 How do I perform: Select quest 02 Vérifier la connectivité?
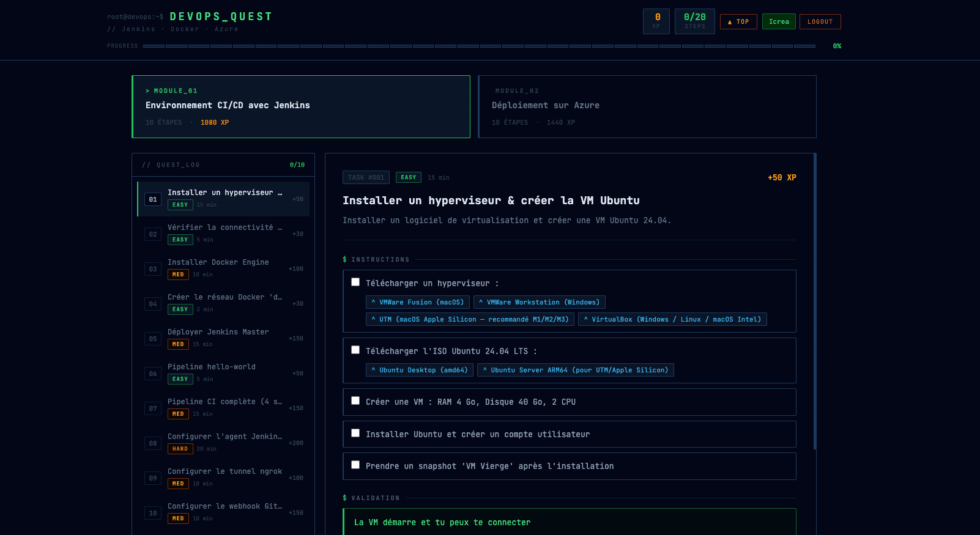(x=223, y=234)
